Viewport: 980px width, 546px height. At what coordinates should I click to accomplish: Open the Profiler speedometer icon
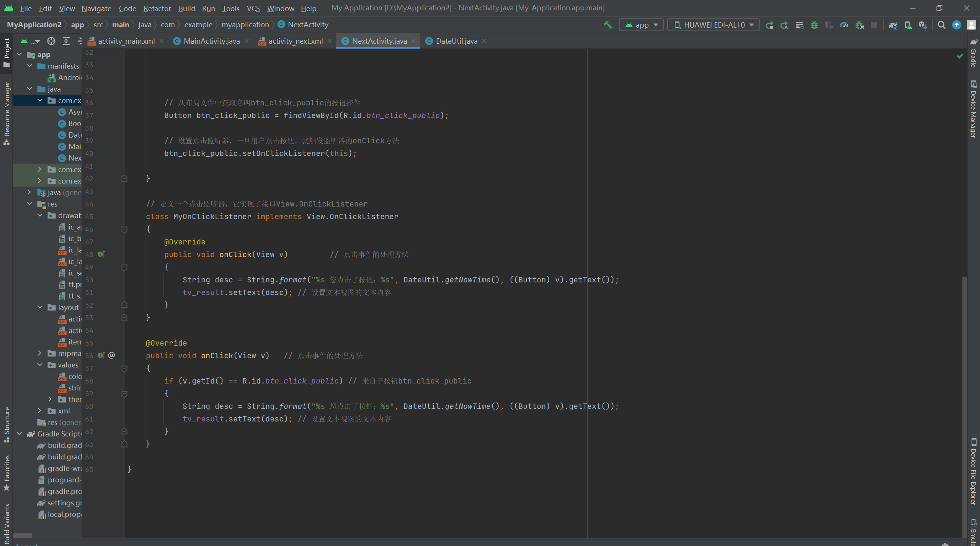[x=844, y=25]
